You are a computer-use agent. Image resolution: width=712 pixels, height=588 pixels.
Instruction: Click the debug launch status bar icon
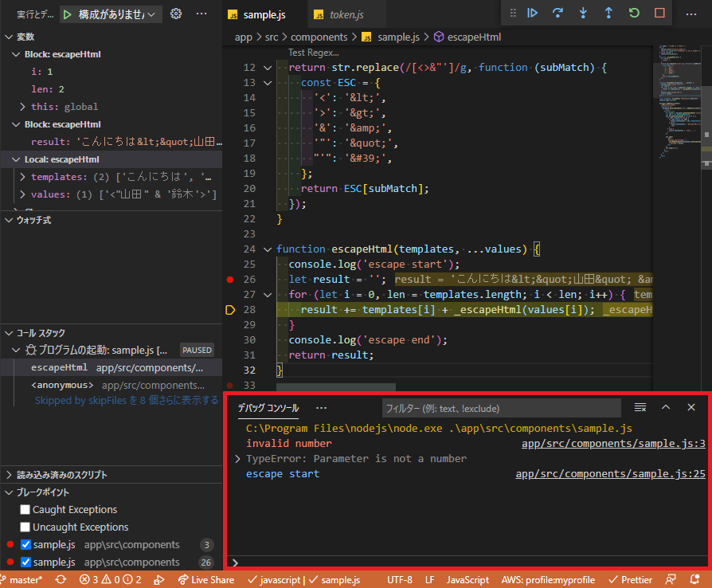(159, 580)
